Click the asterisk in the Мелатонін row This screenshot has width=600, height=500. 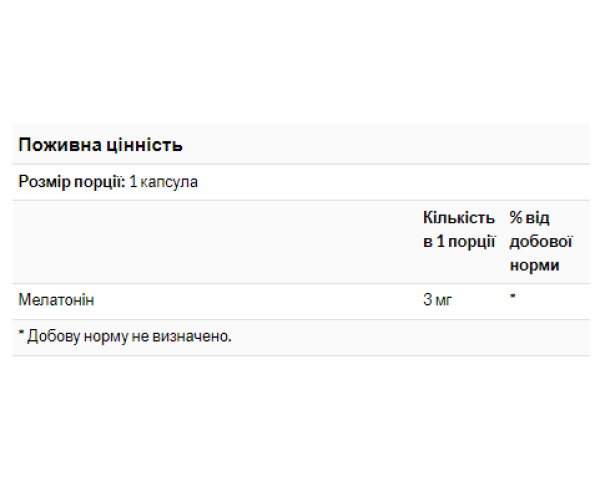(x=513, y=298)
